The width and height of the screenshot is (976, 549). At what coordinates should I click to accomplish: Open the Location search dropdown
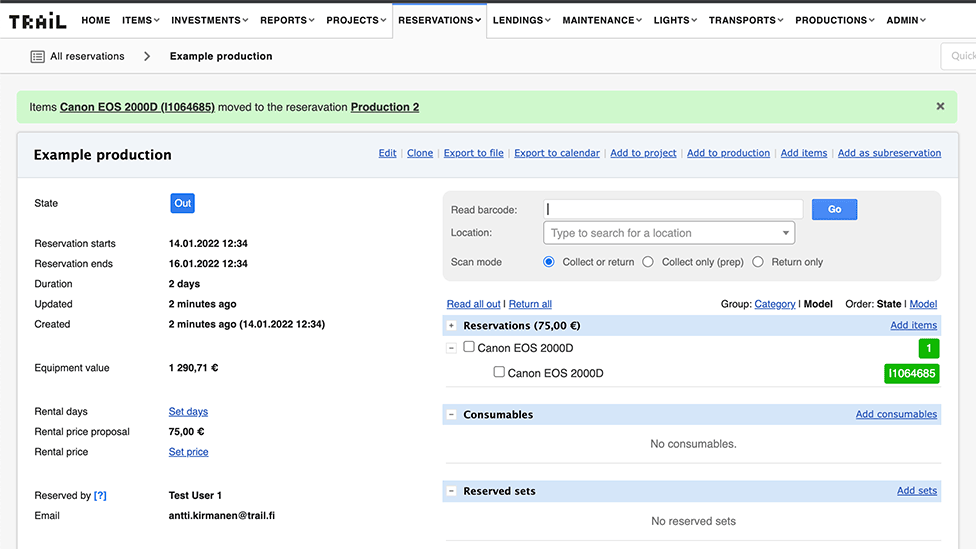tap(669, 233)
